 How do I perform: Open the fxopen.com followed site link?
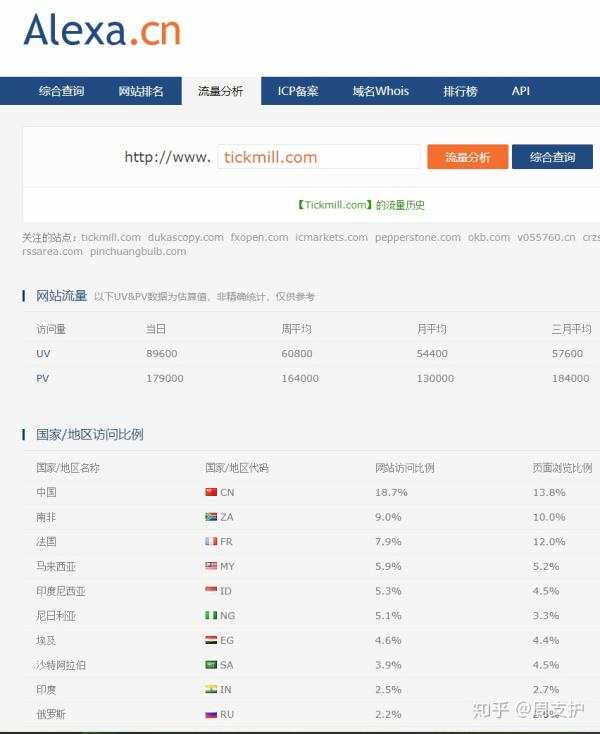click(259, 237)
